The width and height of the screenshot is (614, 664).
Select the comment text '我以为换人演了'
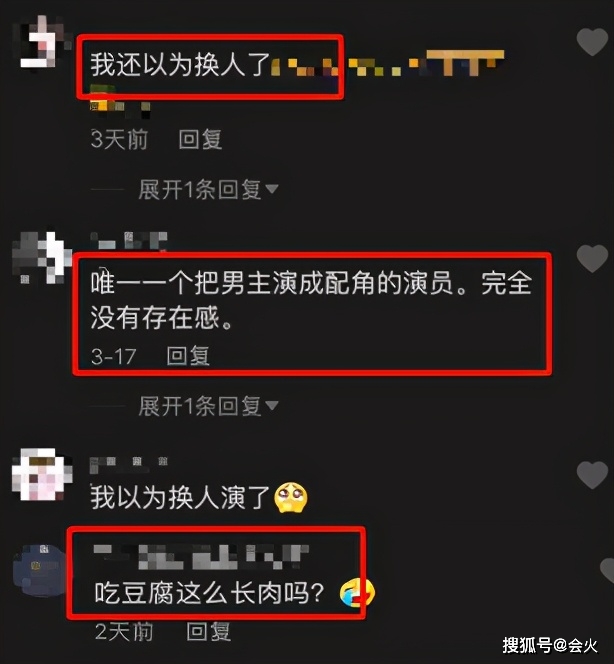[x=180, y=497]
